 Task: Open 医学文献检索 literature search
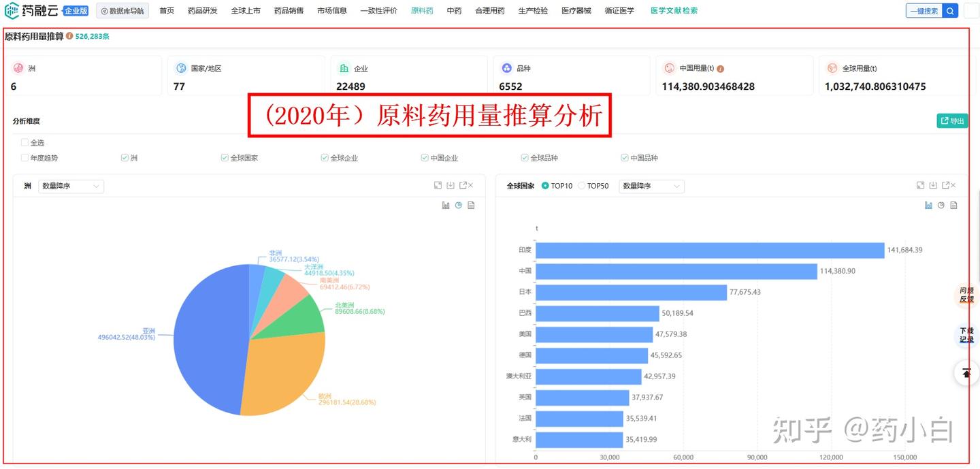point(674,11)
